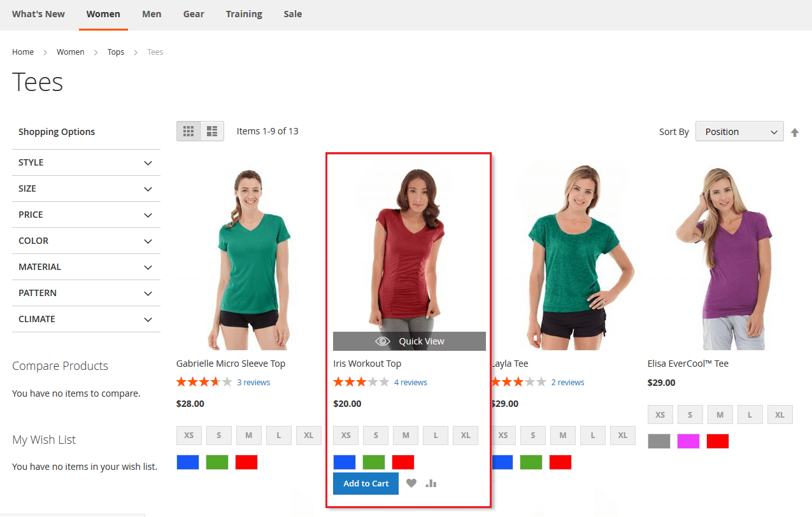
Task: Open the Sort By Position dropdown
Action: click(739, 132)
